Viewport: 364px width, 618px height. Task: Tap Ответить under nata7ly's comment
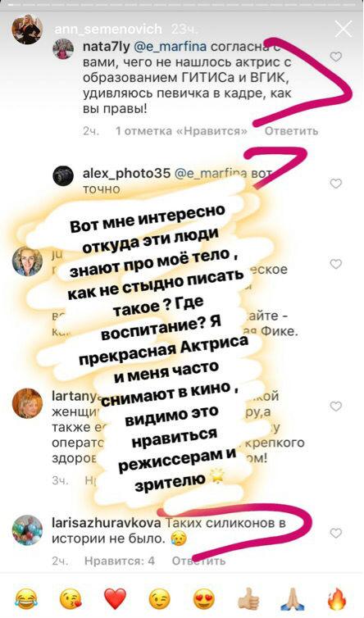coord(291,131)
